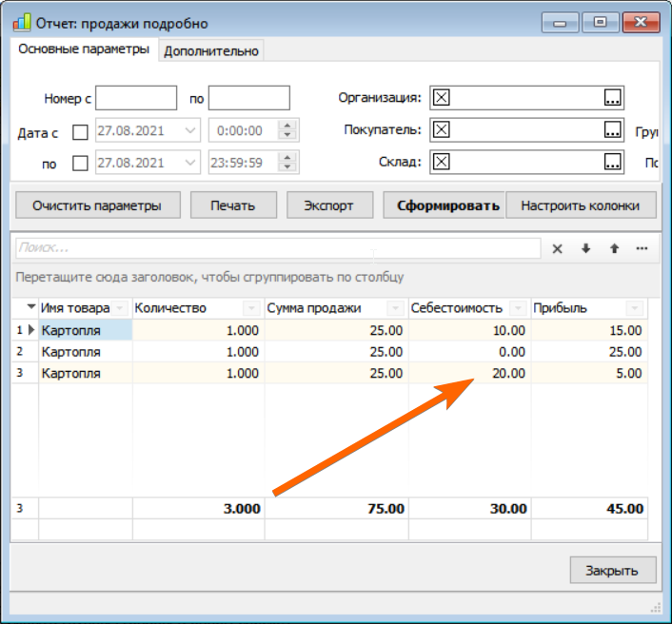672x624 pixels.
Task: Select cost cell 20.00 in row 3
Action: pyautogui.click(x=470, y=373)
